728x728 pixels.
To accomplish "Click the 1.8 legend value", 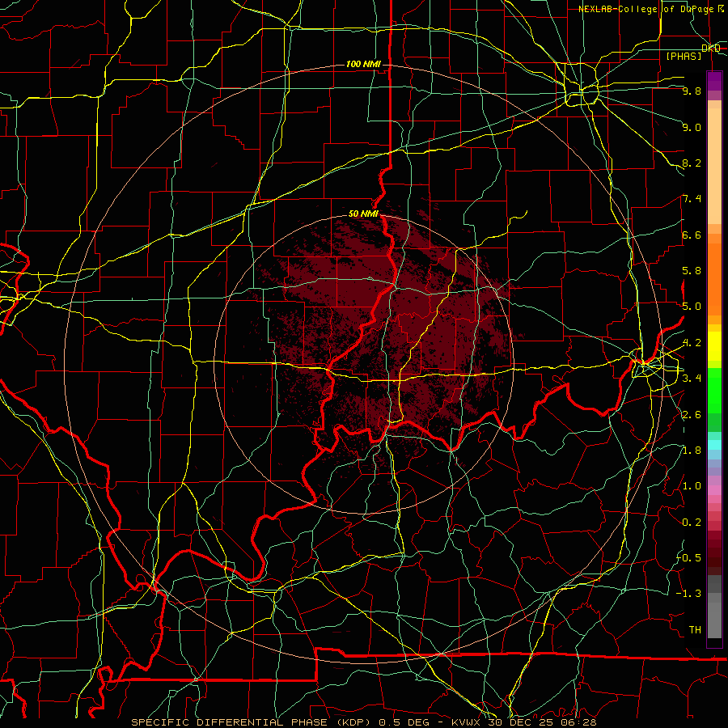I will 692,451.
